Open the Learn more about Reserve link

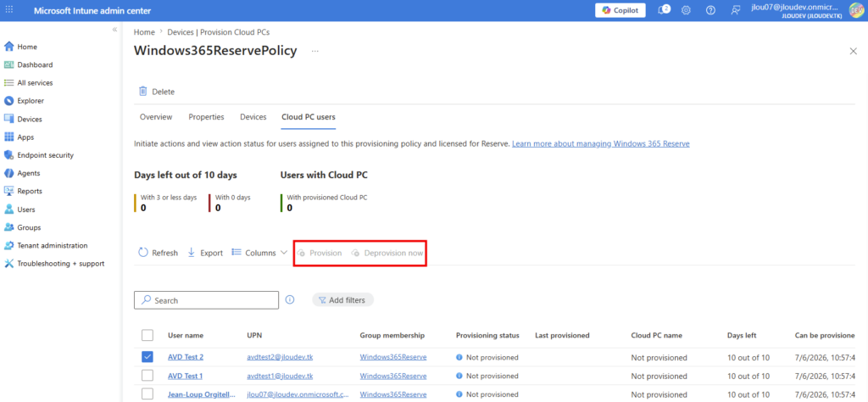pos(601,143)
